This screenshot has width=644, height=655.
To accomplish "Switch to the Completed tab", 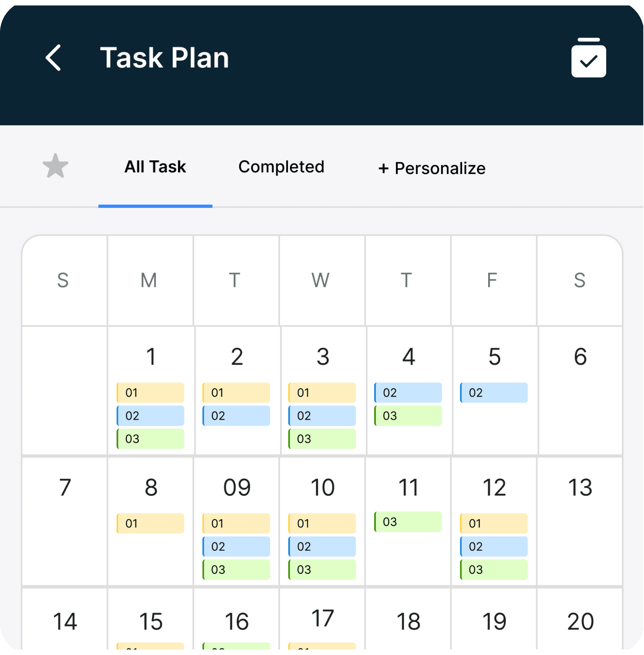I will pos(281,167).
